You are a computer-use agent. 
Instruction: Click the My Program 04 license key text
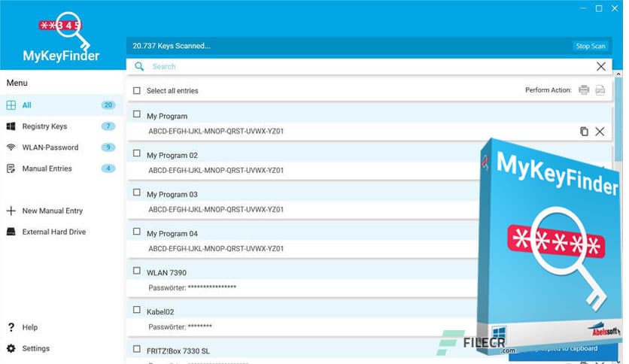(x=216, y=248)
